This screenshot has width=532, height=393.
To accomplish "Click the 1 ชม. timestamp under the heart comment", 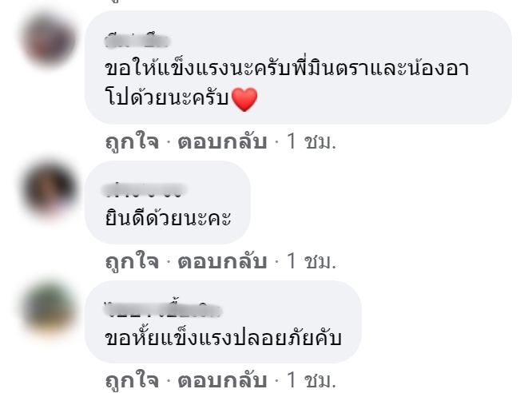I will tap(312, 141).
